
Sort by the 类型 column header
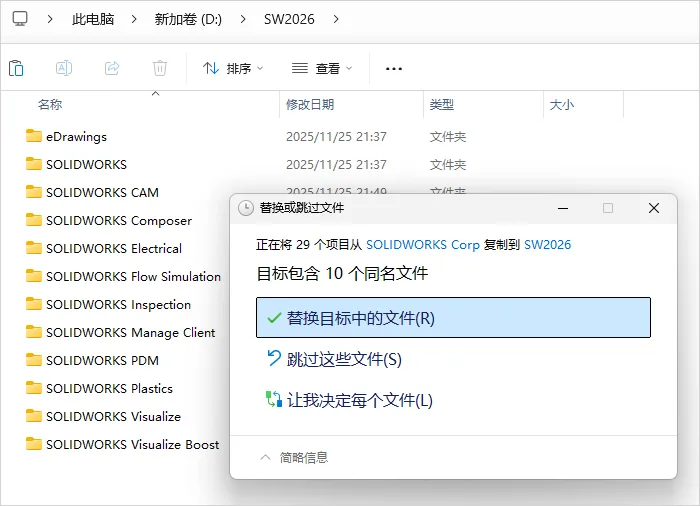(442, 105)
